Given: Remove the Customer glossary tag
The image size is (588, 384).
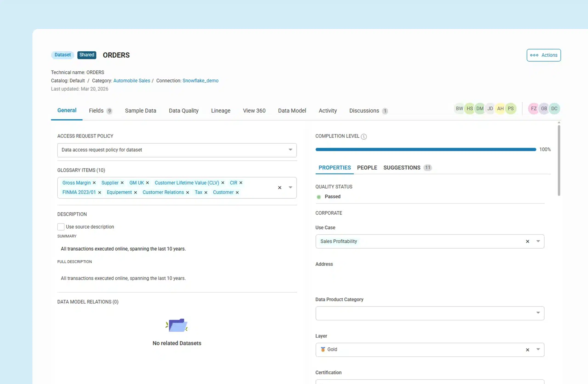Looking at the screenshot, I should point(237,192).
